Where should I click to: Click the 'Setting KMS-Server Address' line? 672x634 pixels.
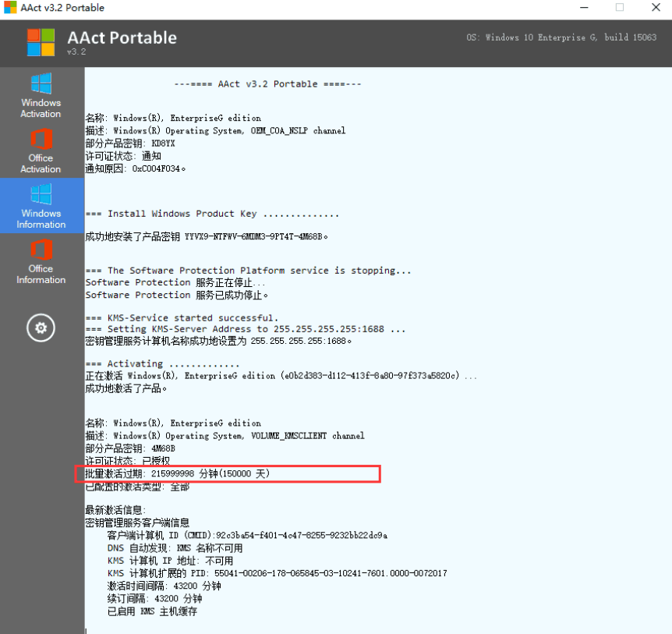point(246,329)
